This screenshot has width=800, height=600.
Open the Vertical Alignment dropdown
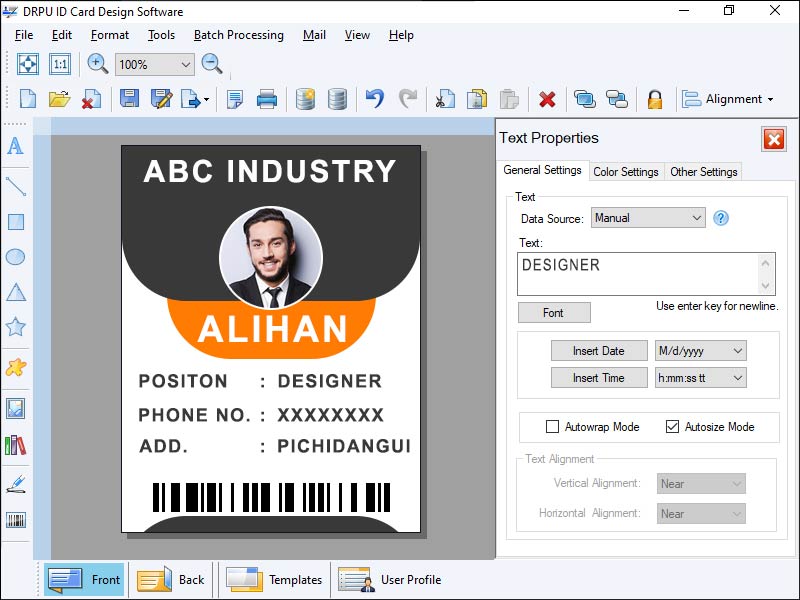(701, 484)
